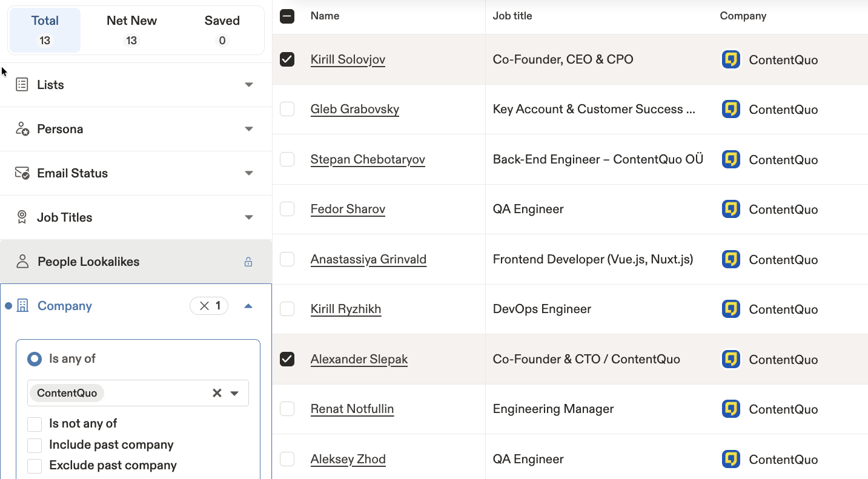Remove the ContentQuo selection with X

(x=217, y=393)
